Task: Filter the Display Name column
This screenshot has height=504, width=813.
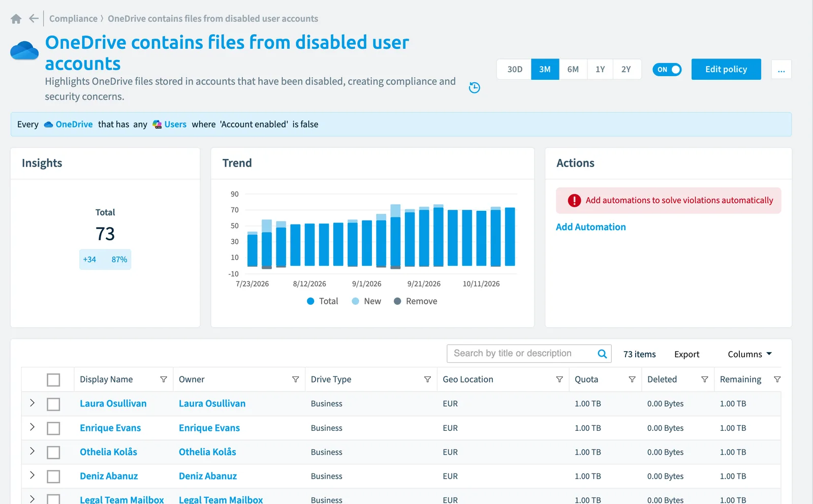Action: [164, 380]
